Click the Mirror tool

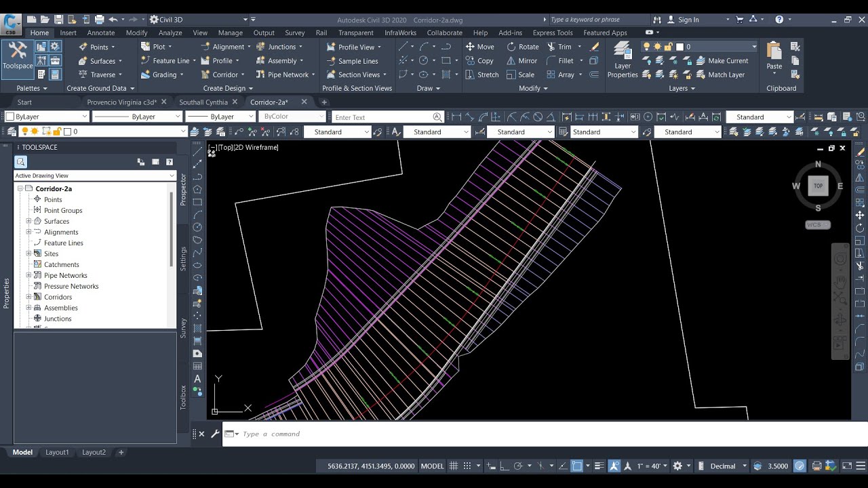click(x=521, y=61)
